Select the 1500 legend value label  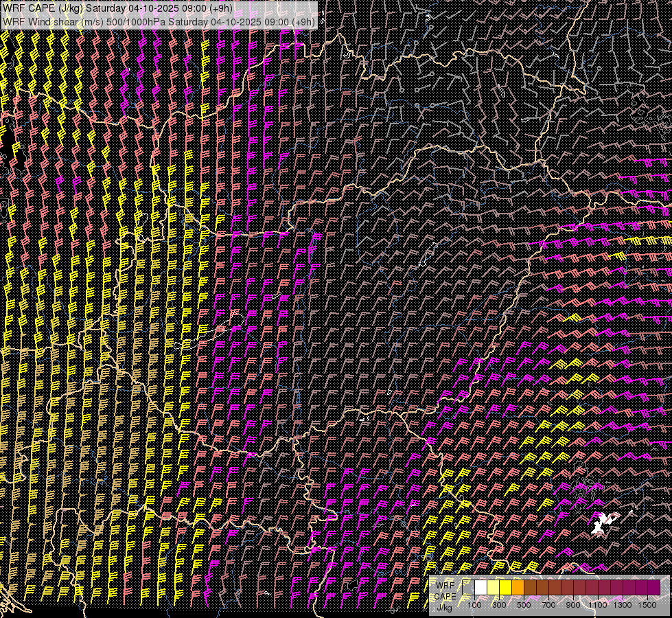[647, 605]
